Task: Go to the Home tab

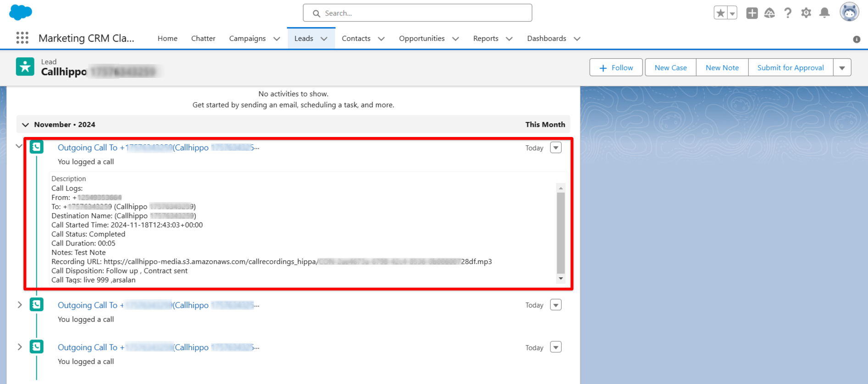Action: [x=167, y=38]
